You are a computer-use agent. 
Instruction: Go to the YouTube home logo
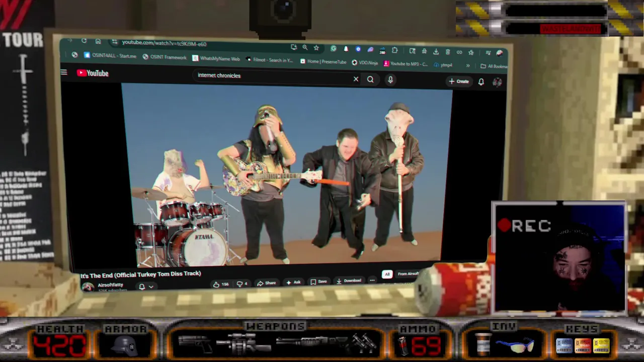point(93,73)
